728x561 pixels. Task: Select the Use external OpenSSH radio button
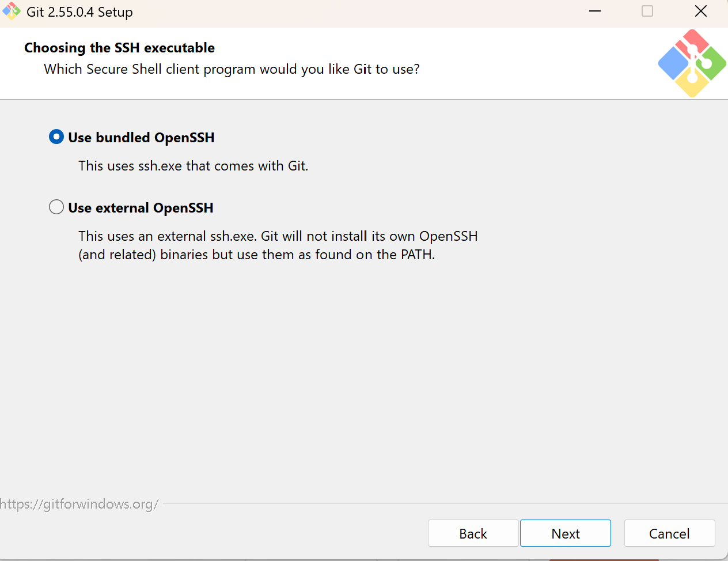pos(56,207)
